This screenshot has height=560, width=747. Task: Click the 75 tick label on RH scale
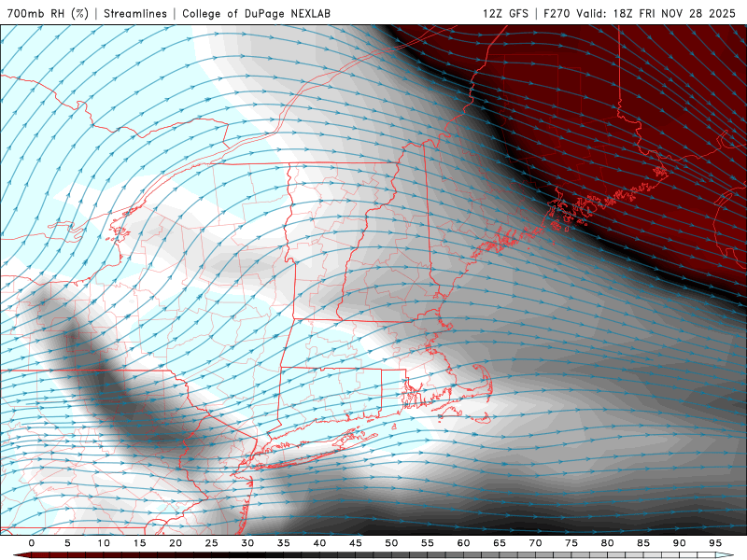(x=571, y=543)
